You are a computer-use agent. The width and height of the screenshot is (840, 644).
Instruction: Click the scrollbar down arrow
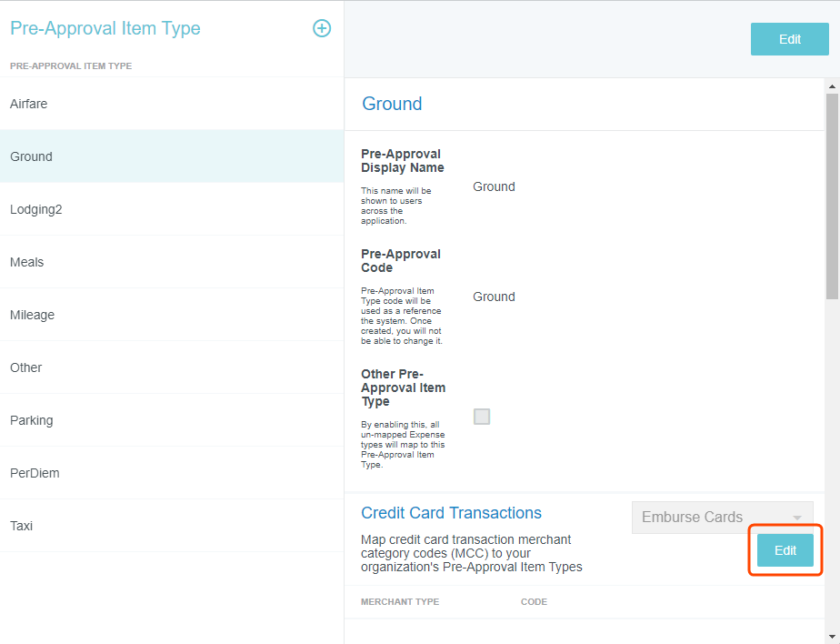832,636
